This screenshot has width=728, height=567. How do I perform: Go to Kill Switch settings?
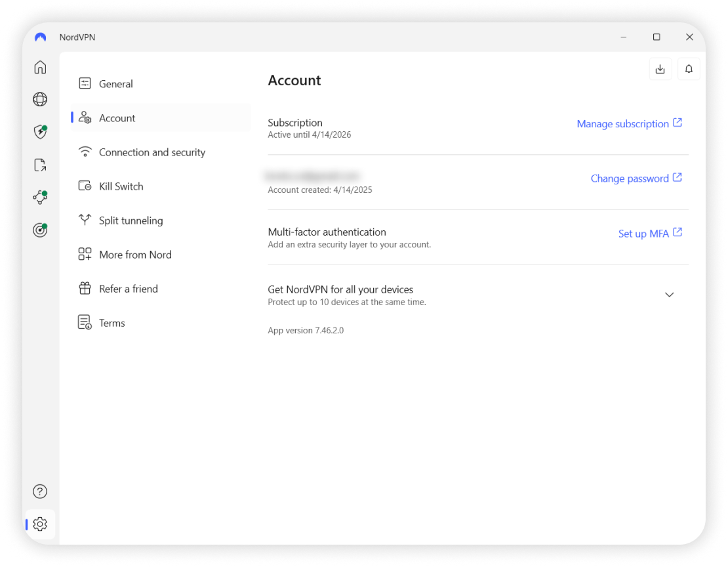click(121, 186)
